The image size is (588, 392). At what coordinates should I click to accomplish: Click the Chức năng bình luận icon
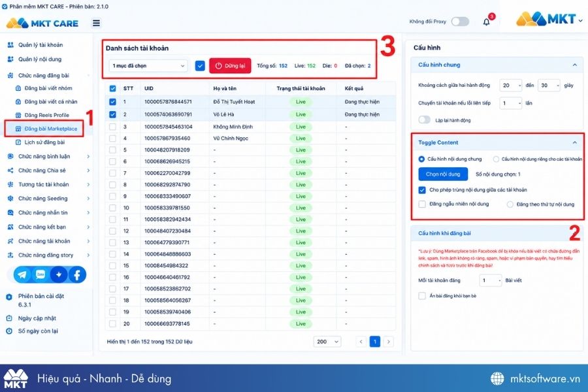click(10, 156)
